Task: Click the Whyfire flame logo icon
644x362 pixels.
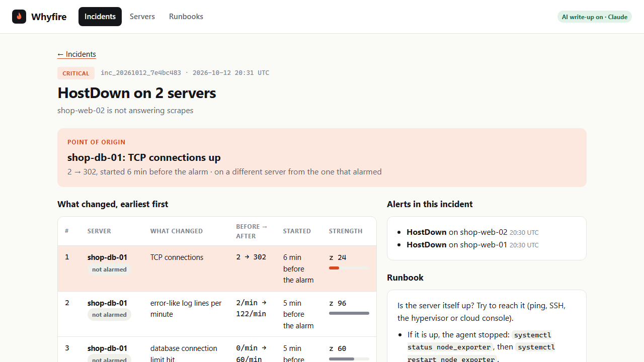Action: click(19, 17)
